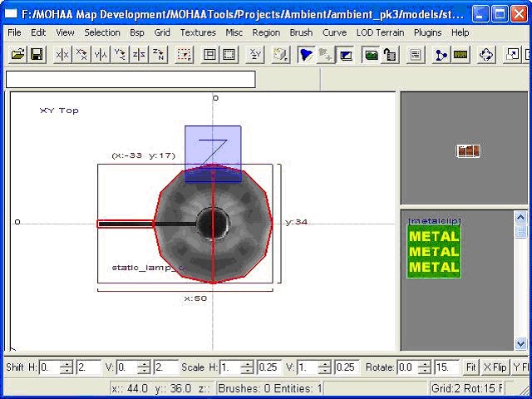Click the texture browser scrollbar down arrow
Viewport: 532px width, 399px height.
(521, 343)
